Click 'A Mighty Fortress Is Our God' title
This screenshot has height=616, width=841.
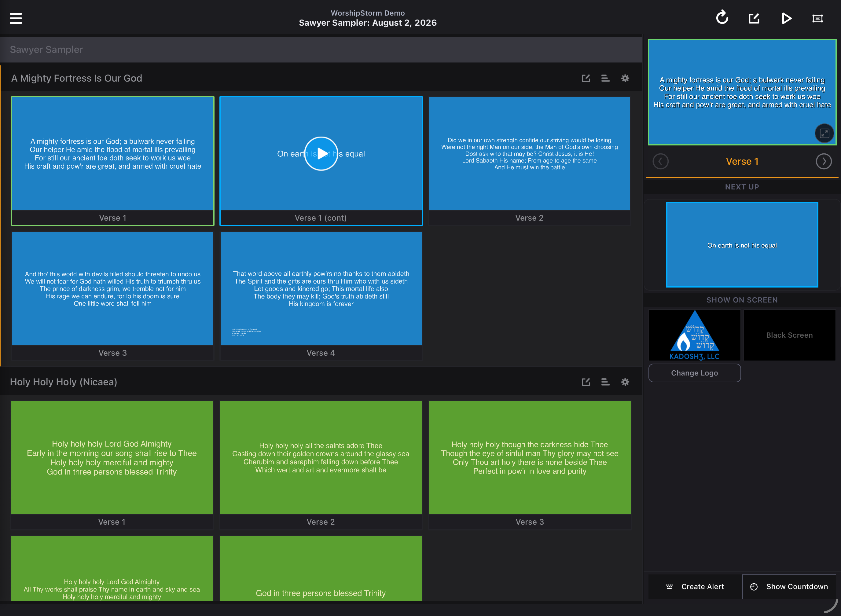[x=76, y=78]
